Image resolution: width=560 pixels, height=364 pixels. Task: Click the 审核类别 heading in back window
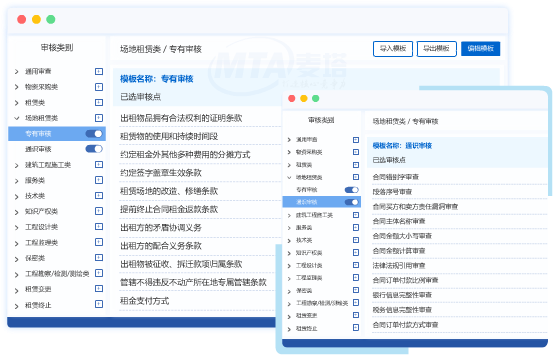click(x=57, y=48)
